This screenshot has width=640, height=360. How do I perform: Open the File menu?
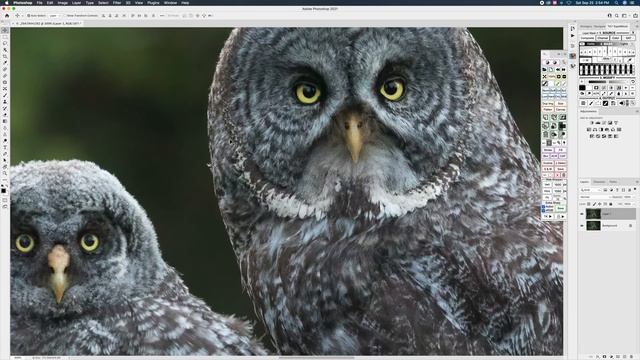(39, 3)
